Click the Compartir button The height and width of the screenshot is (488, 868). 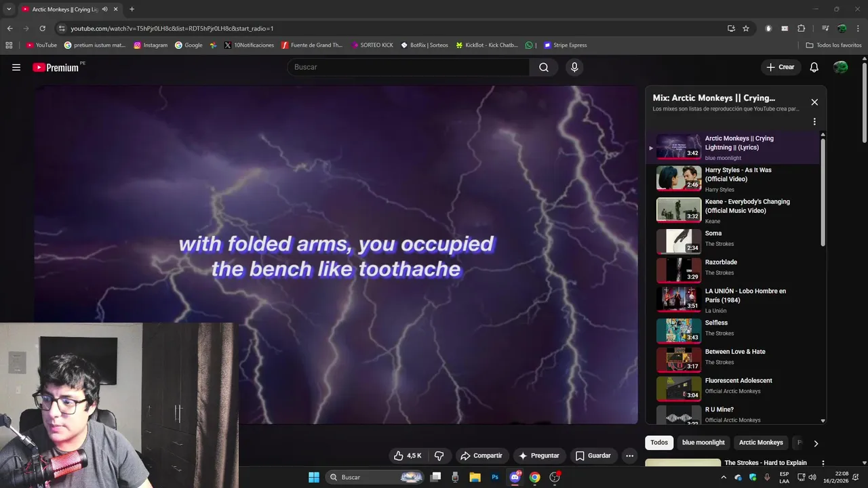[481, 455]
